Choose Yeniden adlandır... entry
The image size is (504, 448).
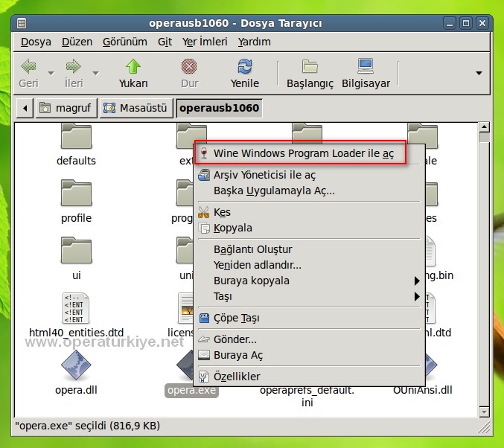coord(308,265)
